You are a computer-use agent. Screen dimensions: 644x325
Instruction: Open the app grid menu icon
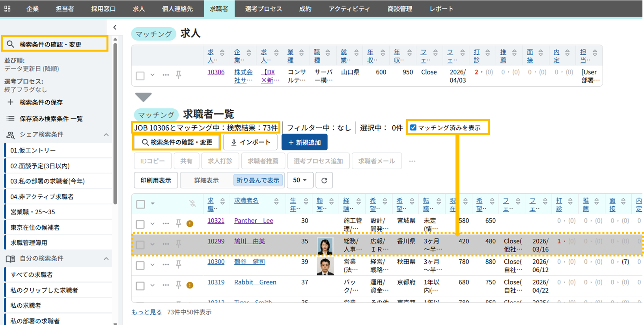7,9
